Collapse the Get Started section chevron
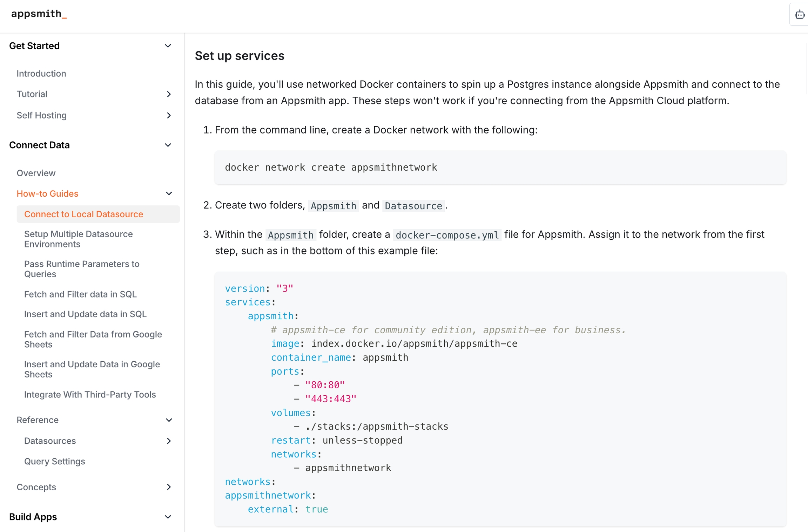The height and width of the screenshot is (532, 808). (168, 46)
